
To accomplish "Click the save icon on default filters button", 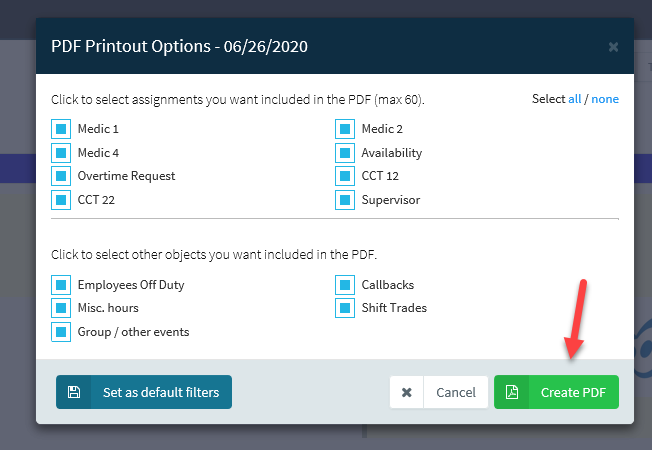I will 74,392.
